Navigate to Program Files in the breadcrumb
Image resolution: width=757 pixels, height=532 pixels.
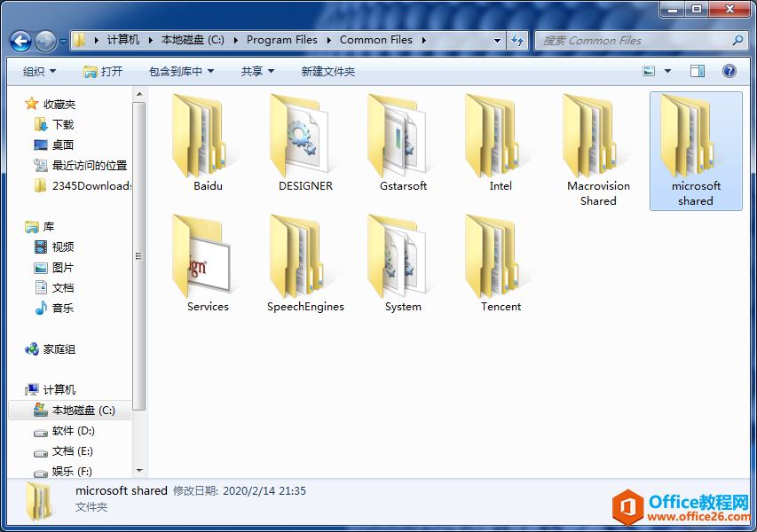pos(282,40)
